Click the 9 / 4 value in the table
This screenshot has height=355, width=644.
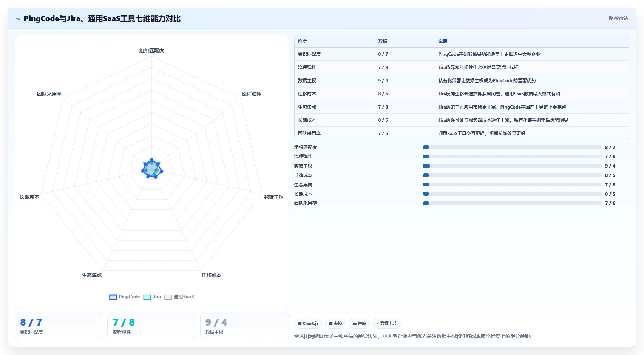(x=383, y=81)
